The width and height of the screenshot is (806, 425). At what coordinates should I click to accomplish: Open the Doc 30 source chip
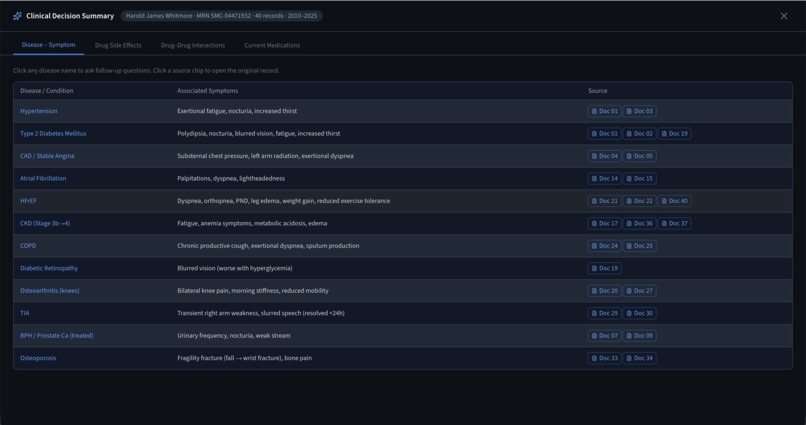coord(639,313)
